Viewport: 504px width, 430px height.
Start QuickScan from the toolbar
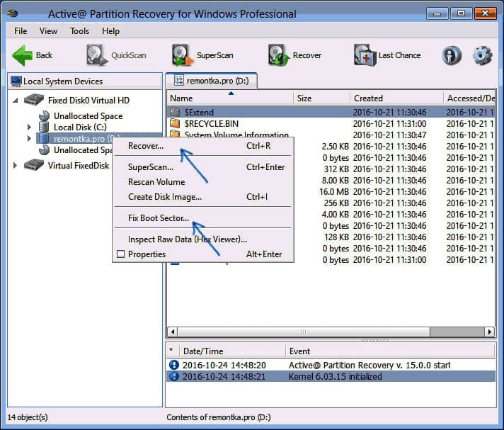point(96,55)
